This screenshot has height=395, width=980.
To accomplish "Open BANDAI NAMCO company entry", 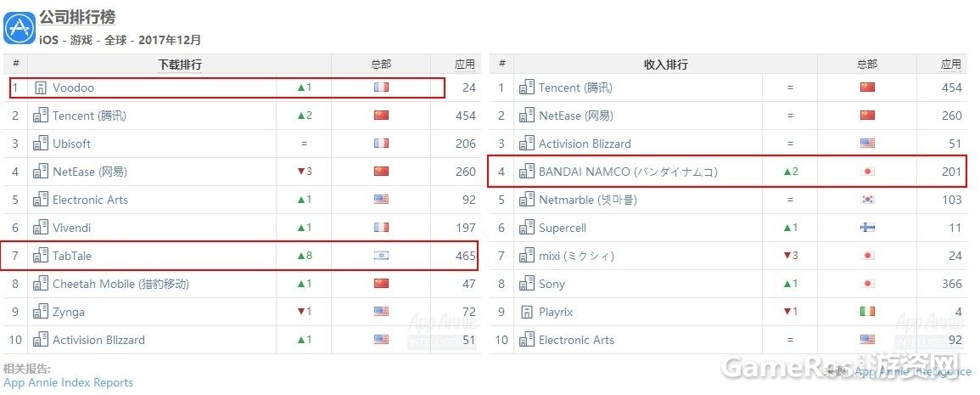I will (628, 172).
